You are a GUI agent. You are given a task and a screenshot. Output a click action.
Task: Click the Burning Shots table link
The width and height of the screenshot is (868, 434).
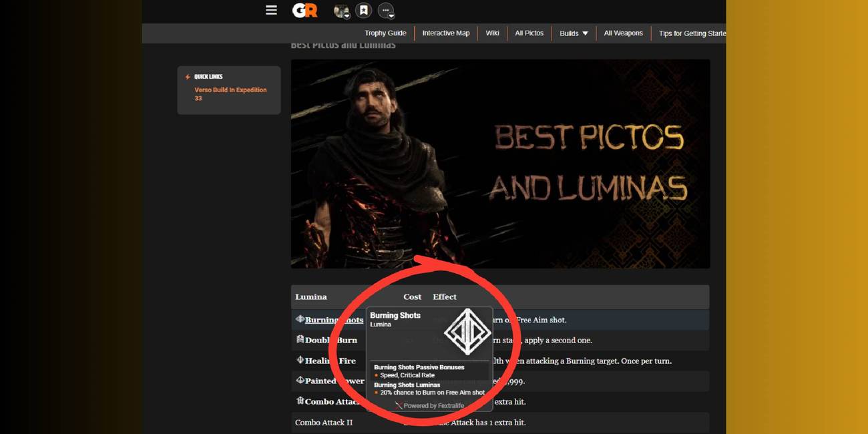(x=332, y=319)
